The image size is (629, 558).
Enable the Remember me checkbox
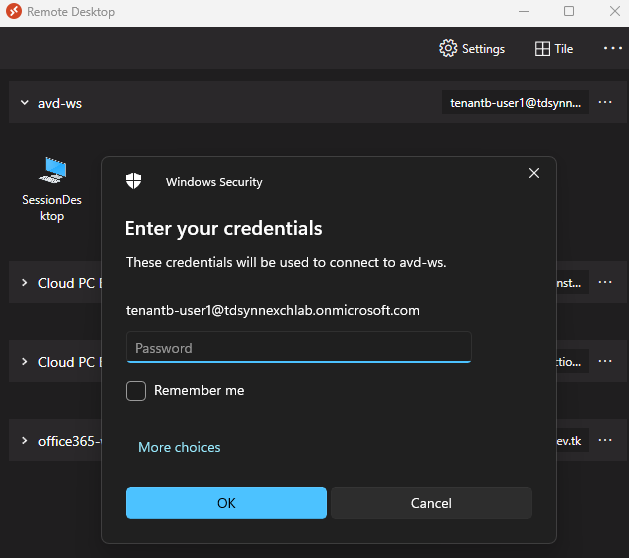[136, 391]
